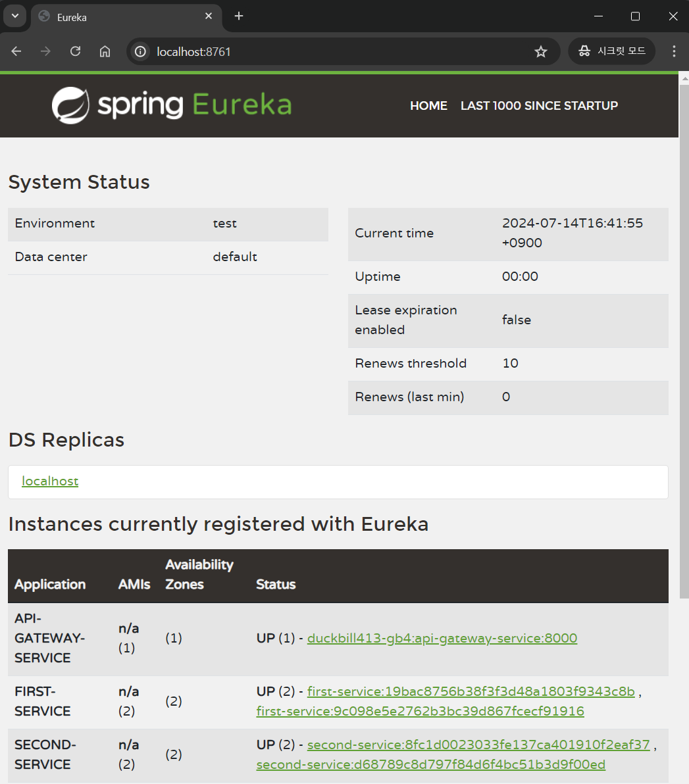This screenshot has height=784, width=689.
Task: Click the Status column header
Action: pyautogui.click(x=276, y=585)
